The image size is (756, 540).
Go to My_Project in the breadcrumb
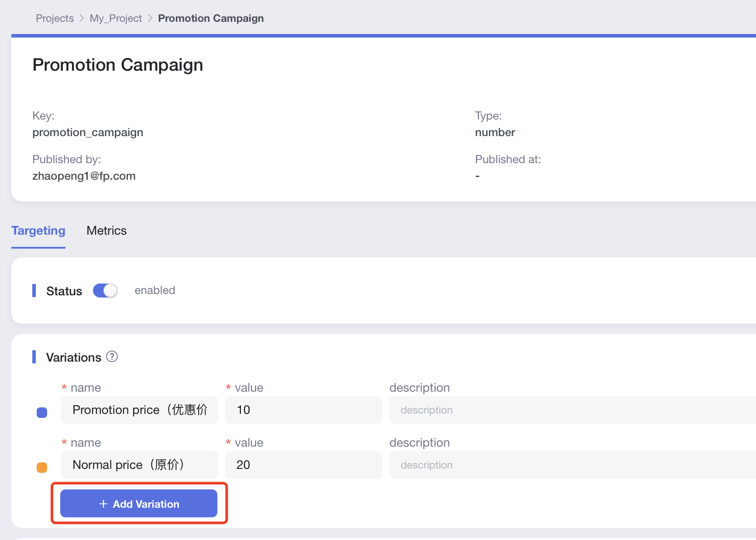tap(116, 18)
